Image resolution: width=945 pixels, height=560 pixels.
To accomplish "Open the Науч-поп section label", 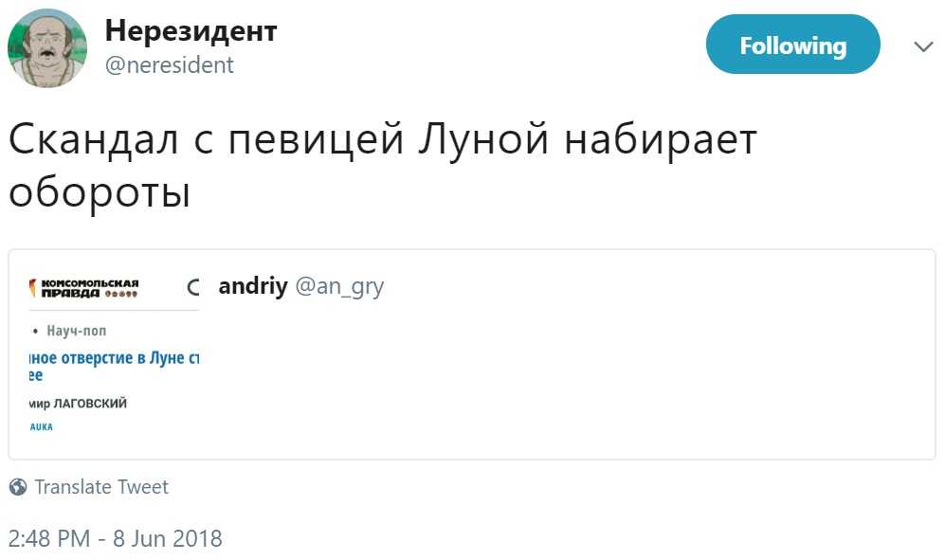I will (x=77, y=331).
